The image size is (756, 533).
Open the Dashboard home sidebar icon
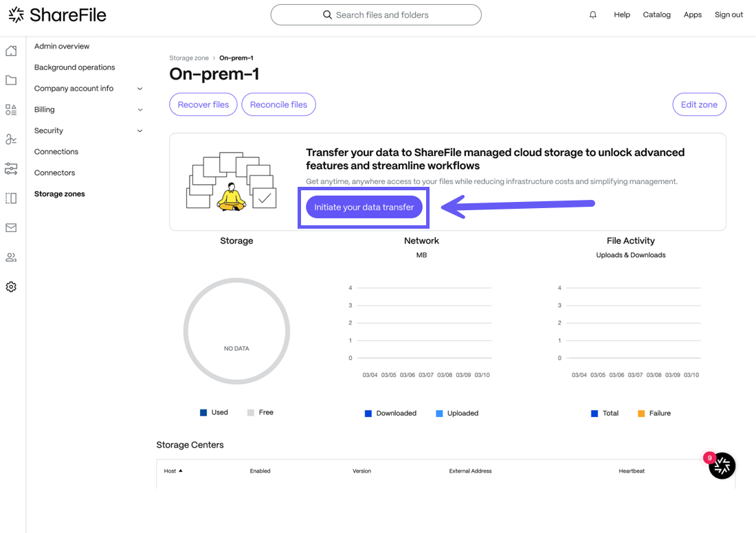pyautogui.click(x=11, y=51)
